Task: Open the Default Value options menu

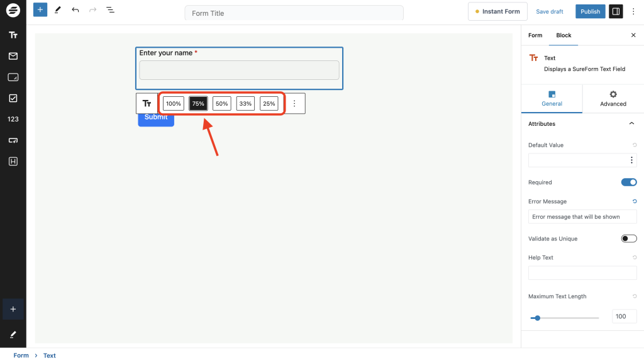Action: click(x=631, y=160)
